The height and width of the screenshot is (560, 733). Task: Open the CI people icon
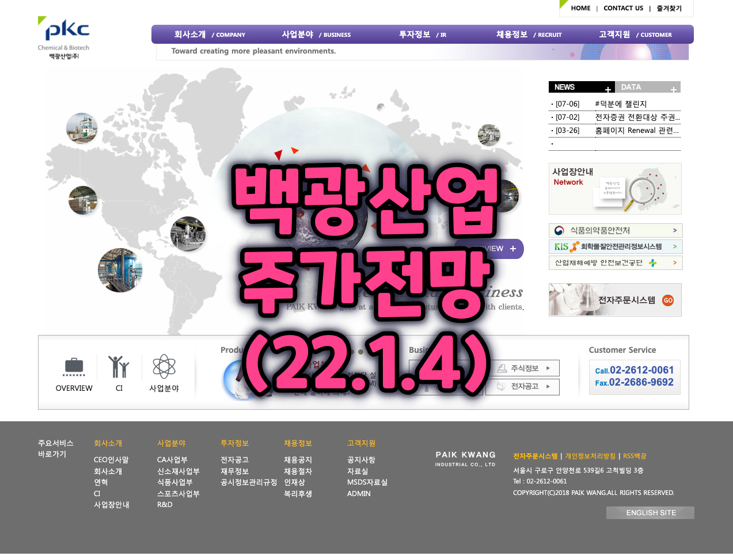point(119,367)
